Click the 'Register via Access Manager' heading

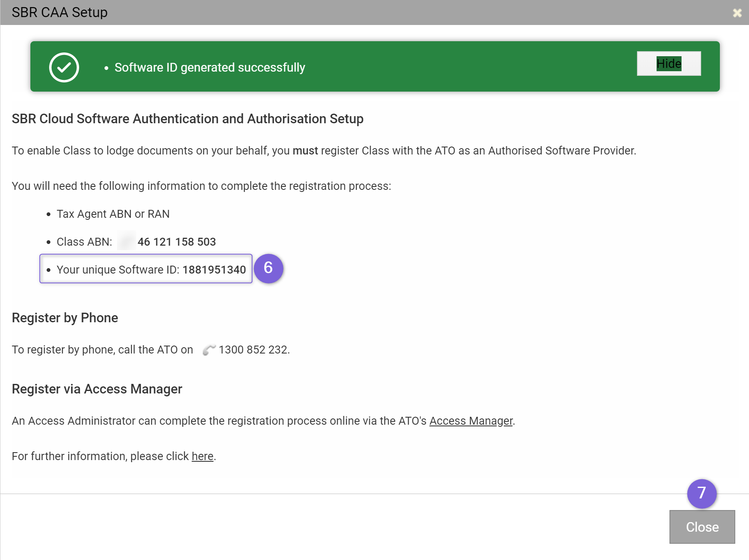click(97, 389)
